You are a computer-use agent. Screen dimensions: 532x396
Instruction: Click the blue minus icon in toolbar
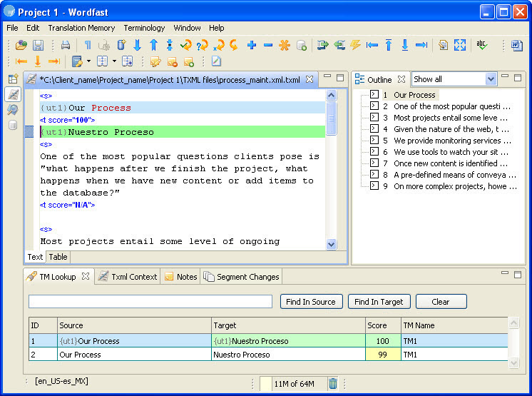[x=268, y=45]
